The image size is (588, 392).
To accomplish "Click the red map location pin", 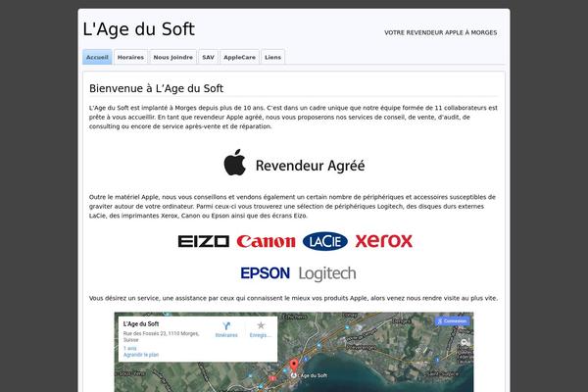I will click(x=294, y=365).
